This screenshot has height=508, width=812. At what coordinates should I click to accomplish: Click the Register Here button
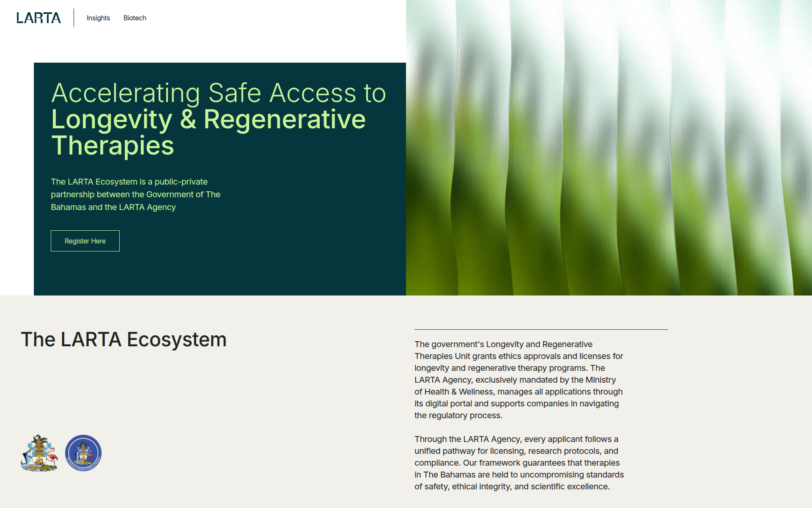[85, 241]
